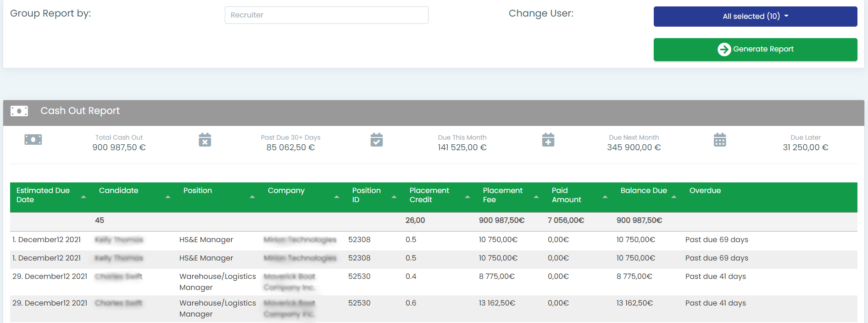Click placement fee 8 775,00€ cell

(497, 277)
